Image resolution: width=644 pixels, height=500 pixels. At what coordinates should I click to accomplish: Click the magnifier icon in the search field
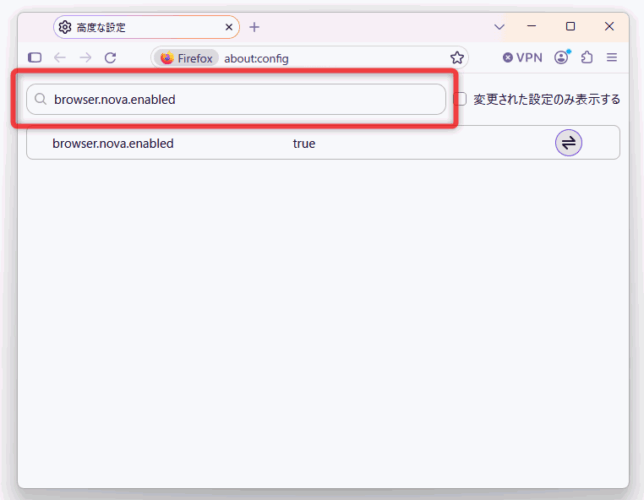40,99
